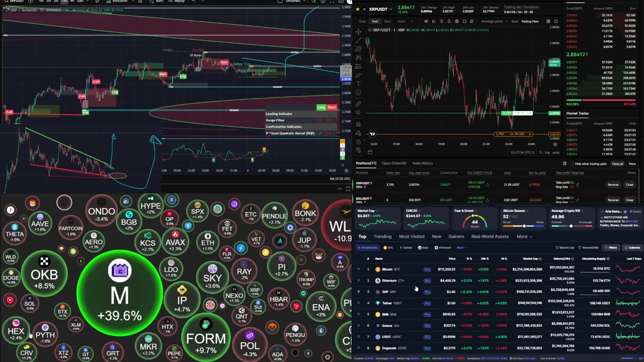Click Close for XRPUSDT position
The image size is (644, 362).
coord(629,185)
